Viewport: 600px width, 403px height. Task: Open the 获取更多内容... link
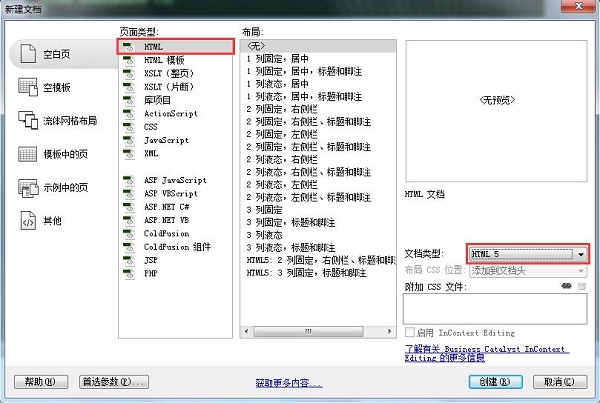pos(288,382)
